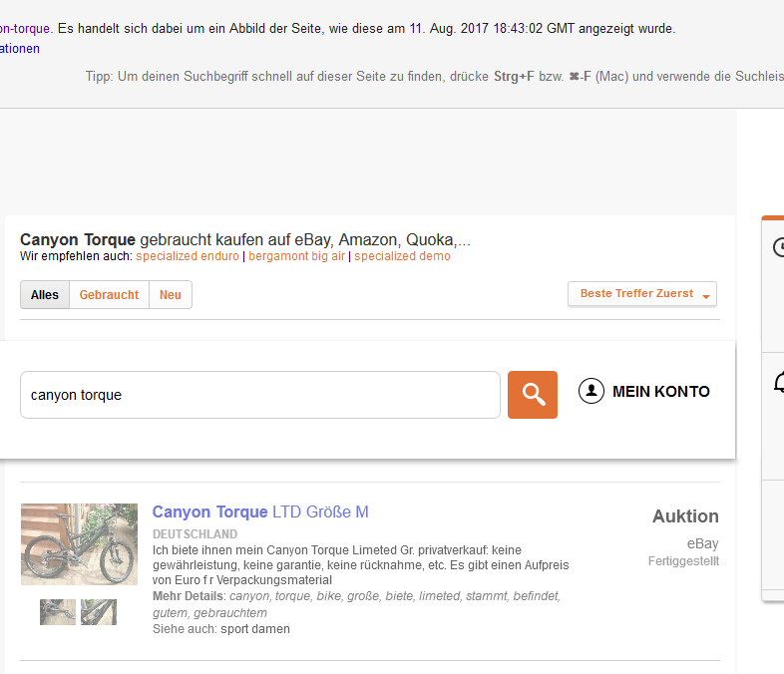Follow the sport damen related link
784x674 pixels.
click(255, 629)
